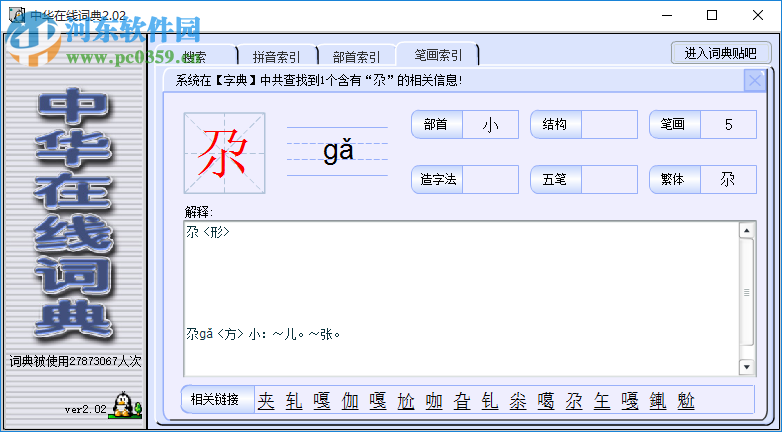Click the empty 五笔 value field

[609, 179]
